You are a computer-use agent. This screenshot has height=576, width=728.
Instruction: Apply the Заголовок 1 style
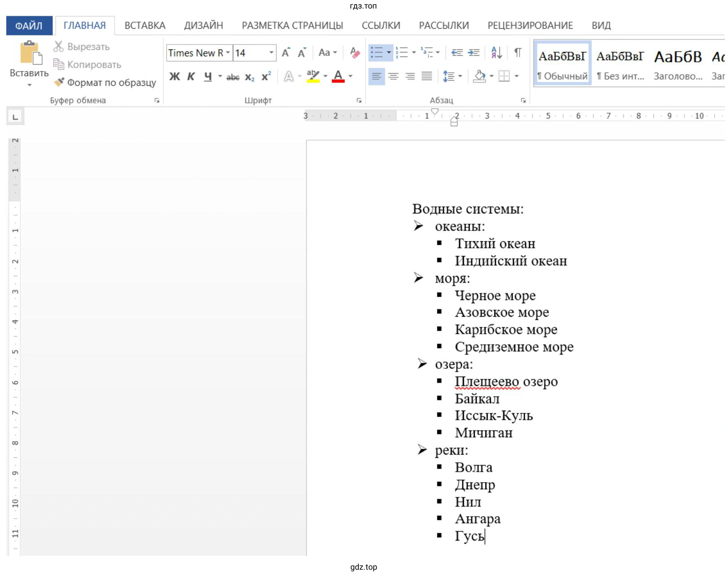click(678, 63)
